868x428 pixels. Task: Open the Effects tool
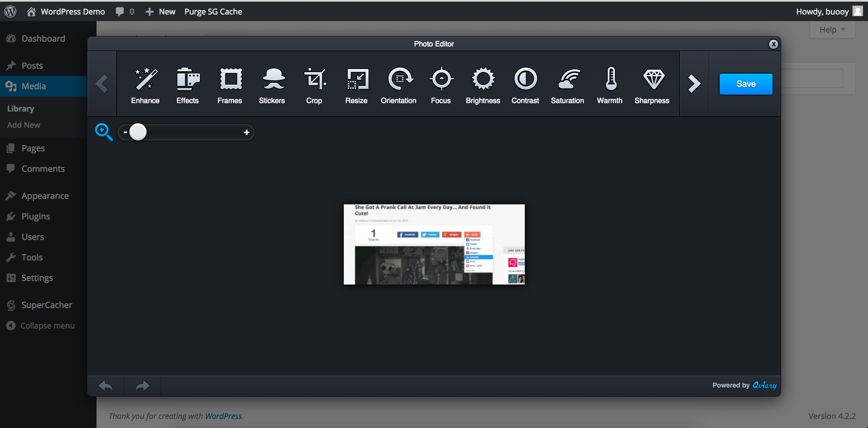tap(187, 85)
